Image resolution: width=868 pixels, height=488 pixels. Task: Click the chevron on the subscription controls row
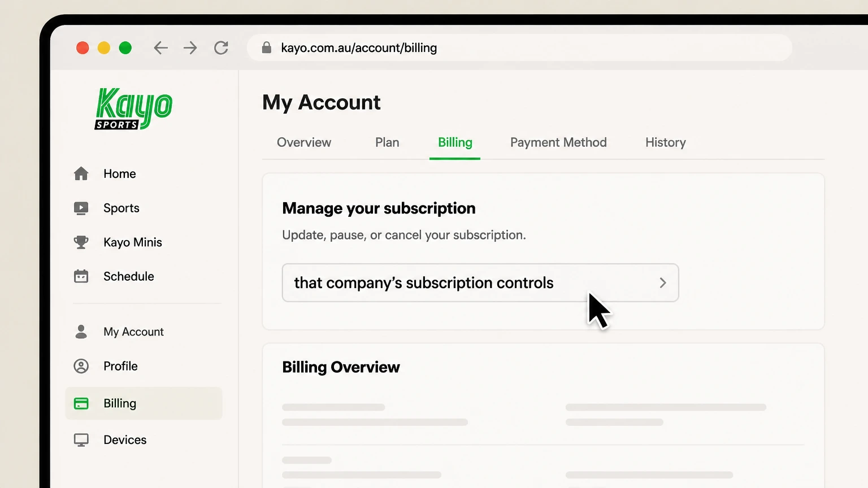click(663, 282)
